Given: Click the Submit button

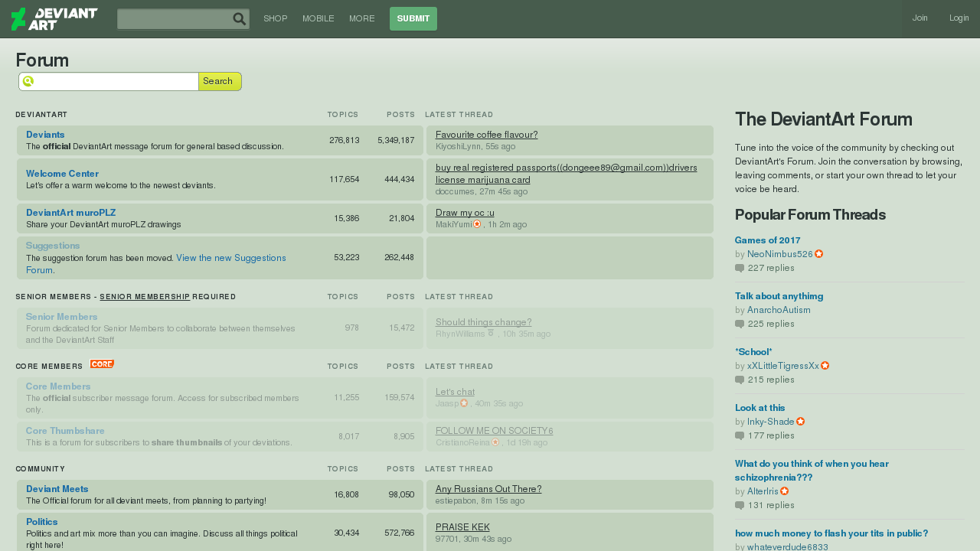Looking at the screenshot, I should click(413, 19).
